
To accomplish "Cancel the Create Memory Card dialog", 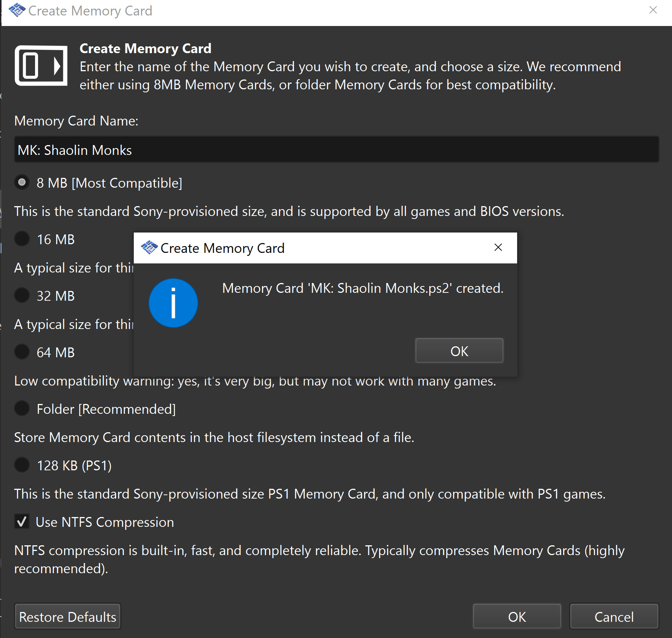I will pos(614,617).
